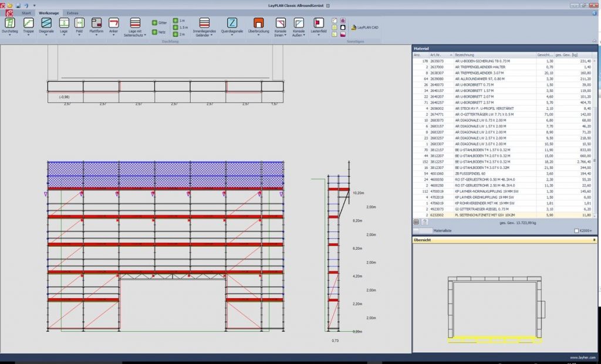
Task: Click the black outline color swatch
Action: coord(343,28)
